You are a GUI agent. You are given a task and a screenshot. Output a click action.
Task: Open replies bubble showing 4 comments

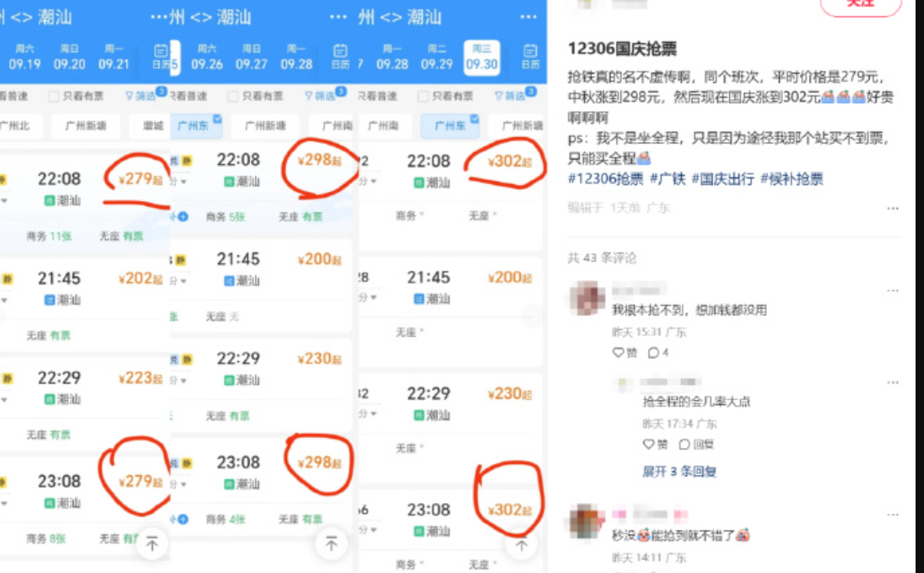click(658, 353)
